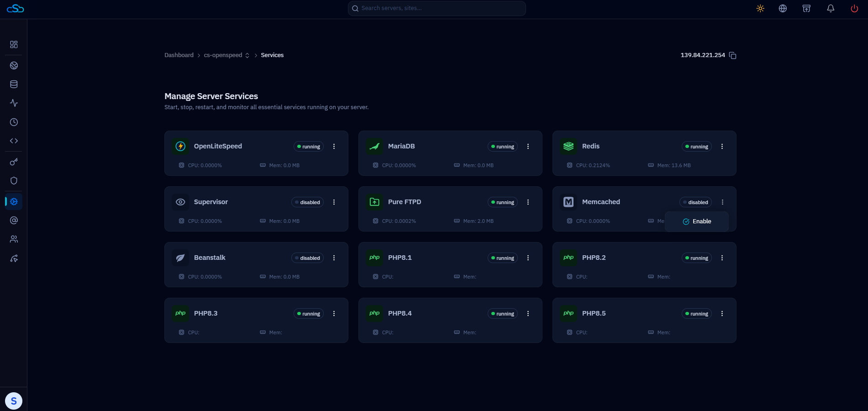Image resolution: width=868 pixels, height=411 pixels.
Task: Open PHP8.5 three-dot actions menu
Action: [722, 313]
